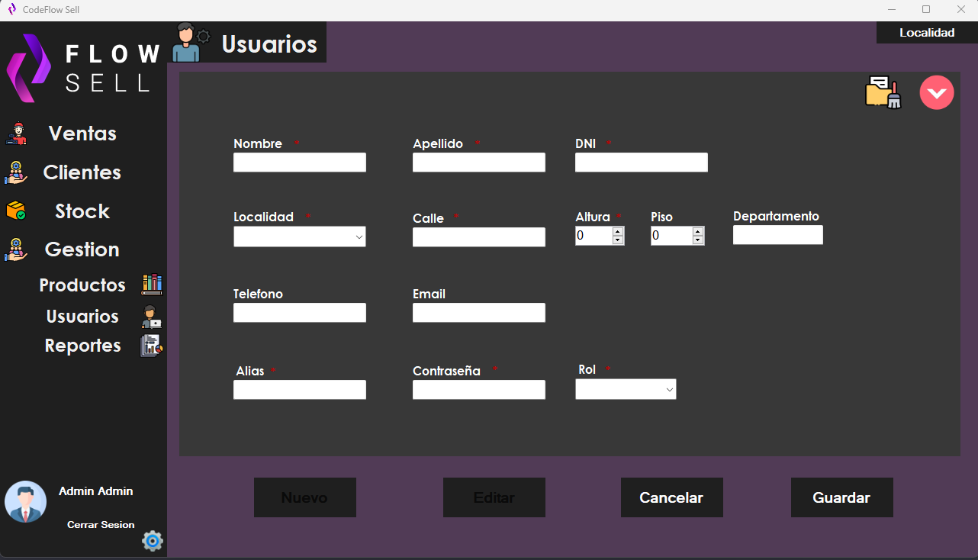Open Clientes using its sidebar icon
The height and width of the screenshot is (560, 978).
(17, 173)
